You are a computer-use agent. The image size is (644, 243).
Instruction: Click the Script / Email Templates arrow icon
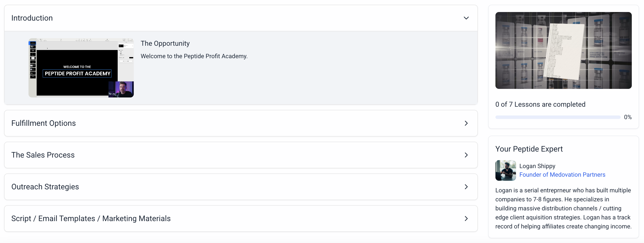tap(466, 219)
